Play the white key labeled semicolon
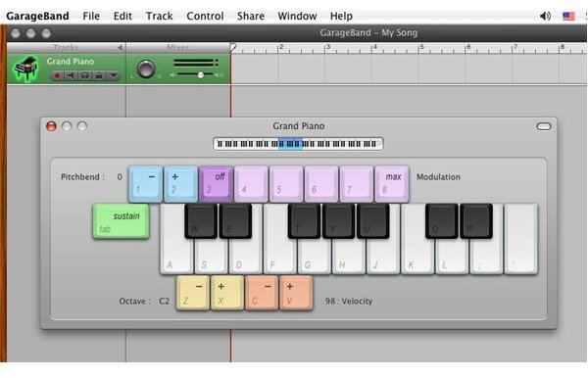This screenshot has width=588, height=378. point(486,258)
